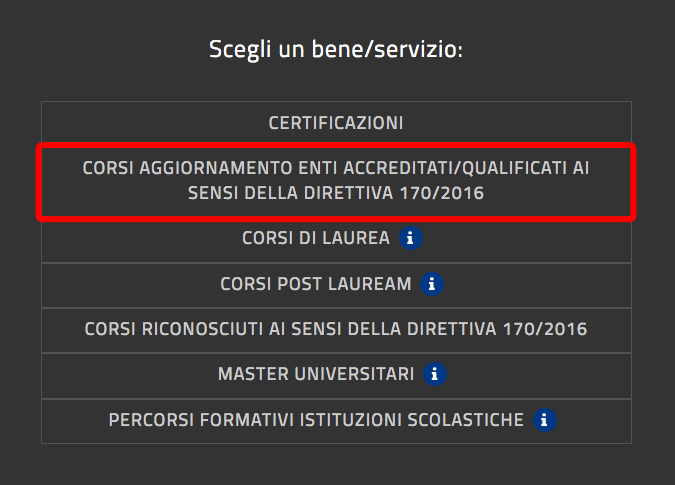675x485 pixels.
Task: Show info for Corsi di Laurea
Action: click(411, 239)
